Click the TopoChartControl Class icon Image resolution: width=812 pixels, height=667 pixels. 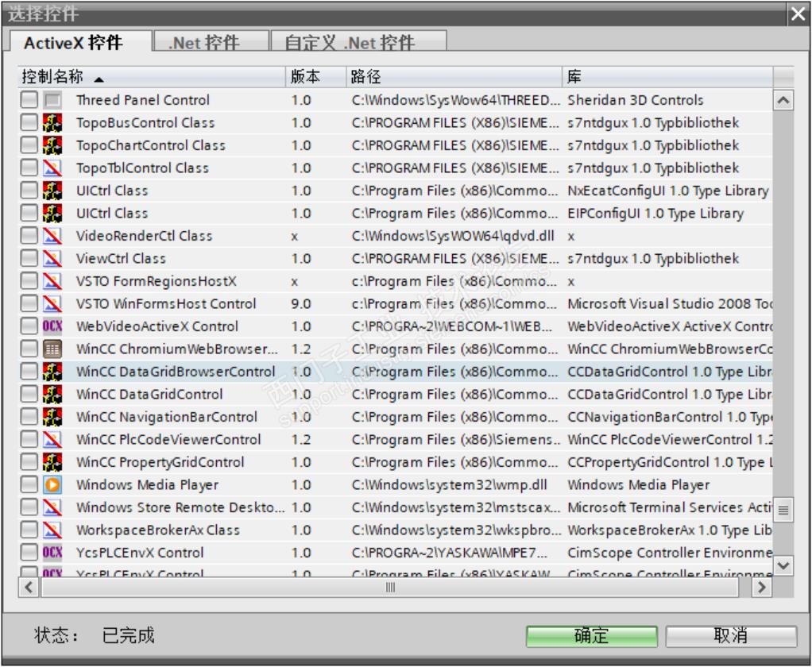(x=52, y=145)
